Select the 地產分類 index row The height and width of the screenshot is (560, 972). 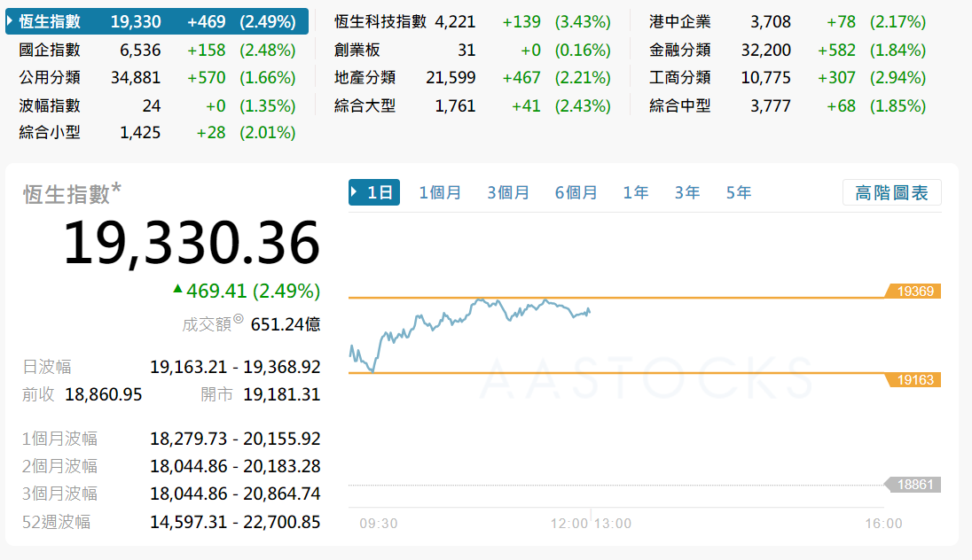365,78
